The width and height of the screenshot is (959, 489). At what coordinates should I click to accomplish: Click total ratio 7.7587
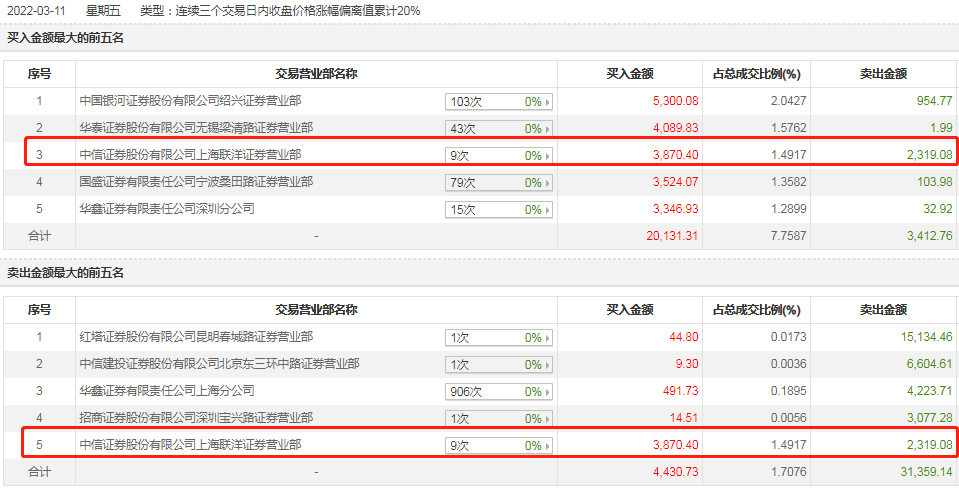point(788,235)
